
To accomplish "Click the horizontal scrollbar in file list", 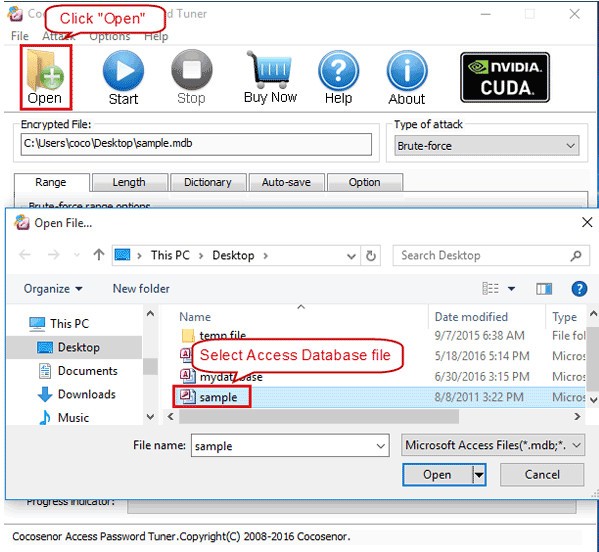I will pos(319,416).
